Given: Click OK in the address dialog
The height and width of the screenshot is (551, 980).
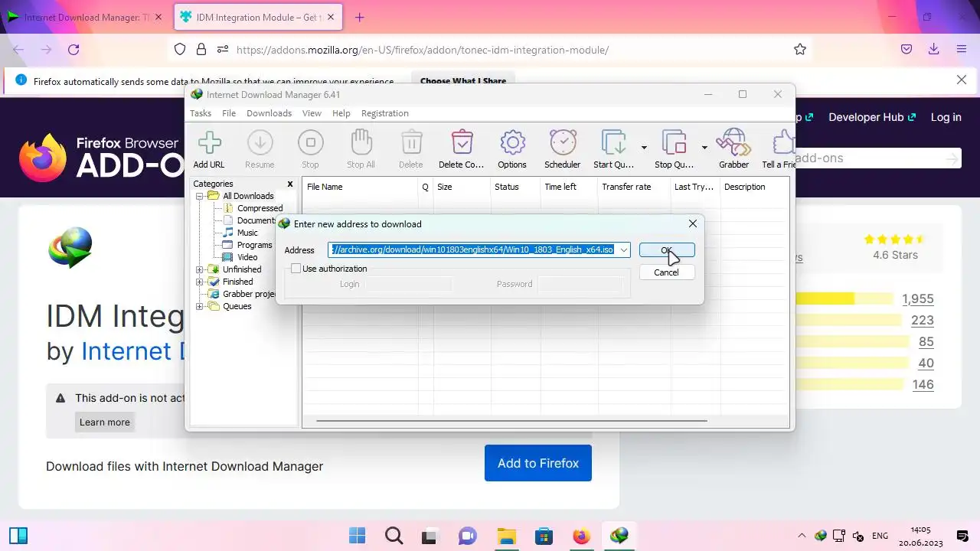Looking at the screenshot, I should [x=666, y=250].
